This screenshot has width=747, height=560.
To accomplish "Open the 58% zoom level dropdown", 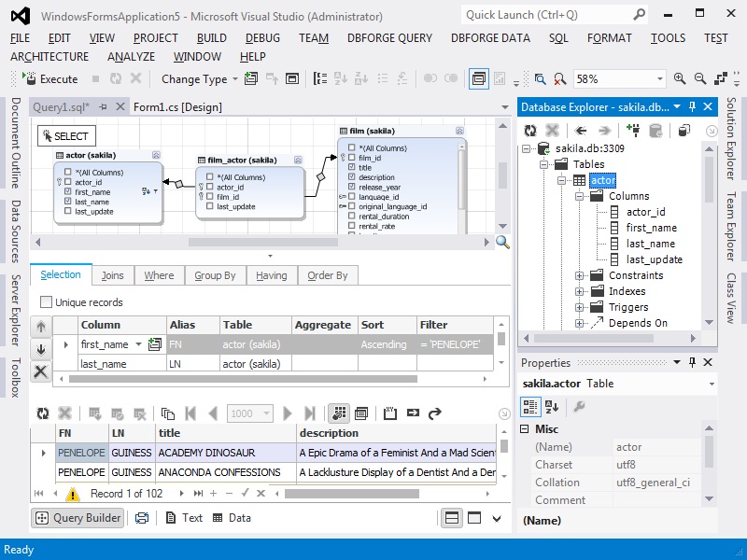I will tap(660, 78).
